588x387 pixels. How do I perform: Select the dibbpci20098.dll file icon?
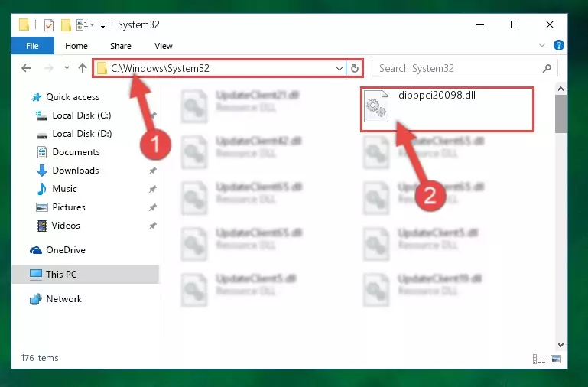376,106
